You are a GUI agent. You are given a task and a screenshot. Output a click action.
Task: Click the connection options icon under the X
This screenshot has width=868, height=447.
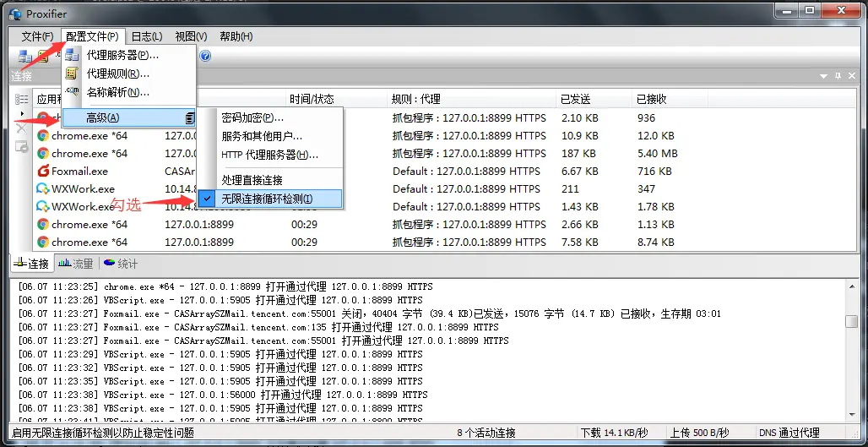click(22, 147)
